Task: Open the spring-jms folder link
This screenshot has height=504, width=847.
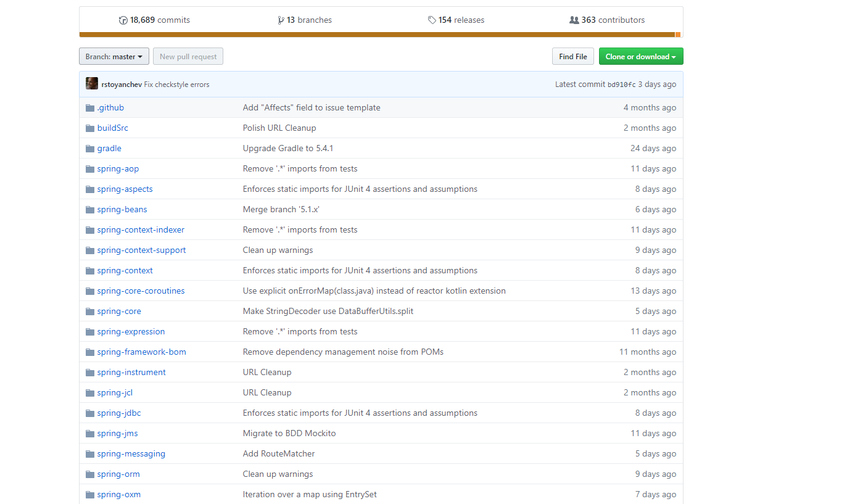Action: tap(117, 434)
